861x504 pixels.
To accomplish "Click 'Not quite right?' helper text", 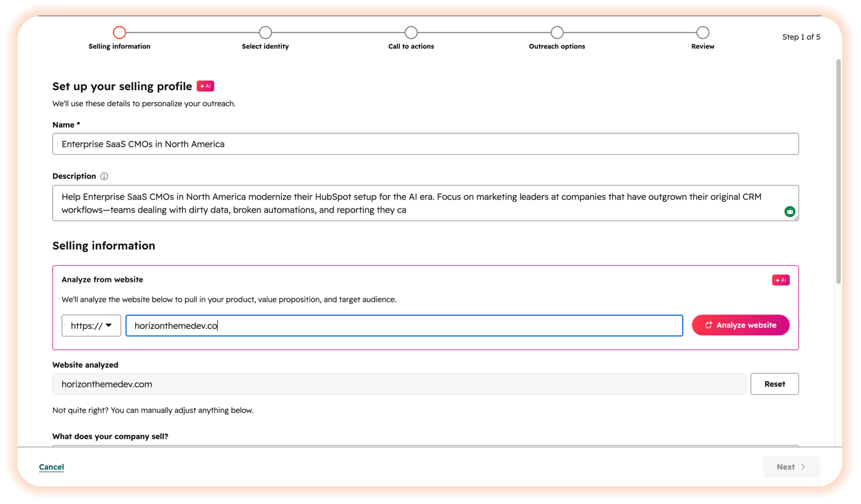I will click(153, 410).
